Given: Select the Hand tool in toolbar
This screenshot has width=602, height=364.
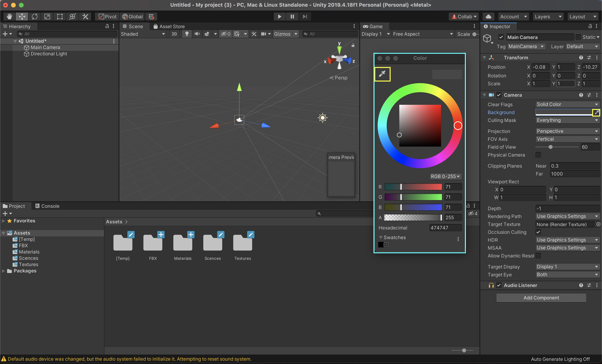Looking at the screenshot, I should point(9,17).
